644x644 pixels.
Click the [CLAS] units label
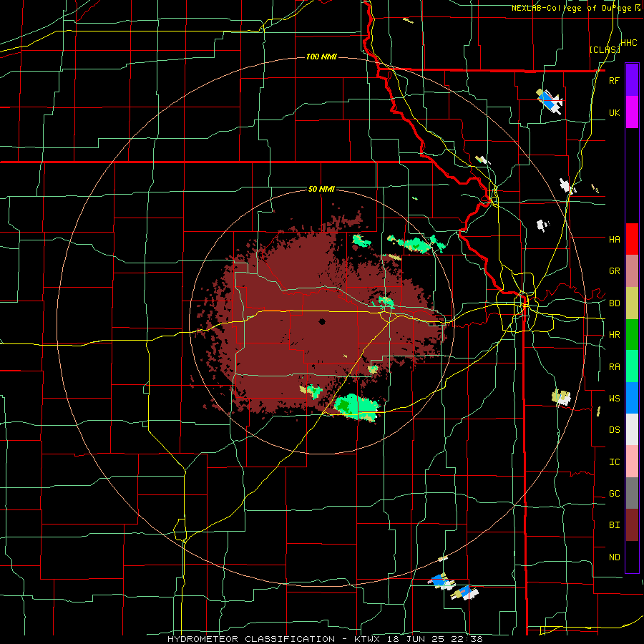click(605, 49)
